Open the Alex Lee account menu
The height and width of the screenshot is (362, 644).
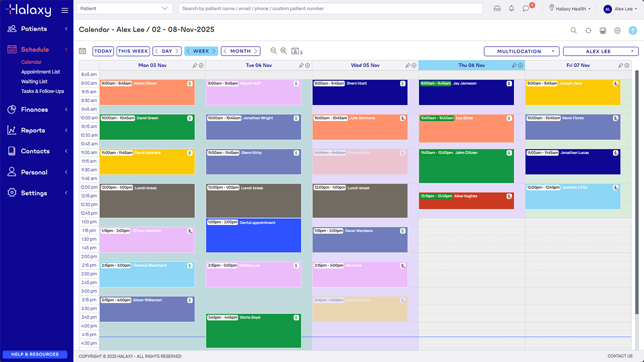[x=620, y=8]
